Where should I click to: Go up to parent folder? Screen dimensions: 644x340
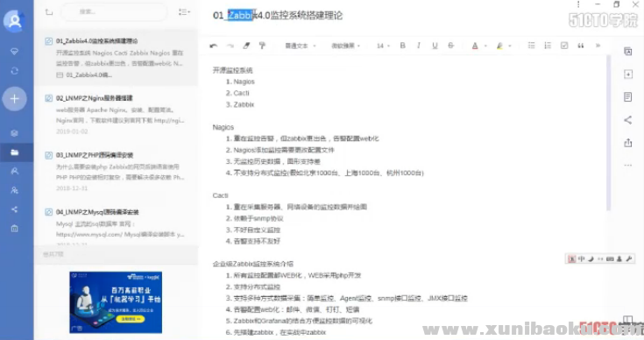(x=49, y=12)
